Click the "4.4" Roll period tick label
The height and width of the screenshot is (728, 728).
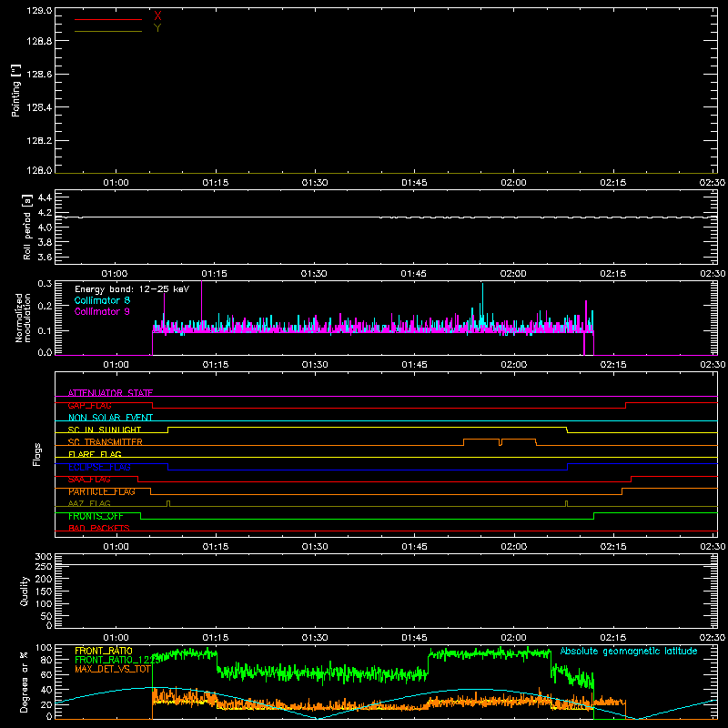coord(45,197)
